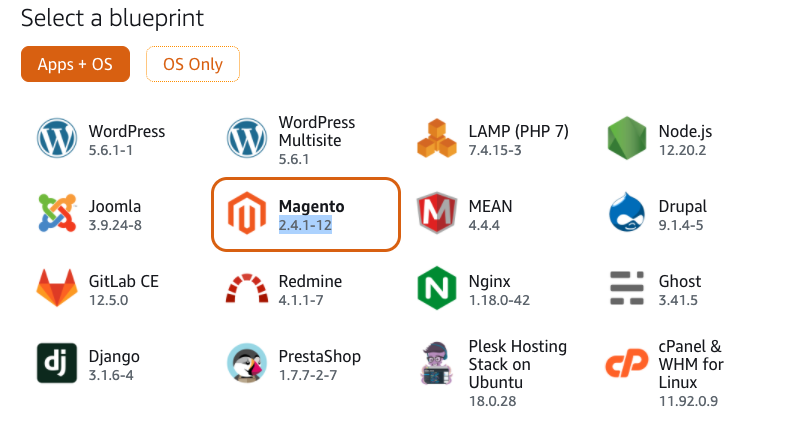
Task: Switch to the Apps + OS tab
Action: [75, 64]
